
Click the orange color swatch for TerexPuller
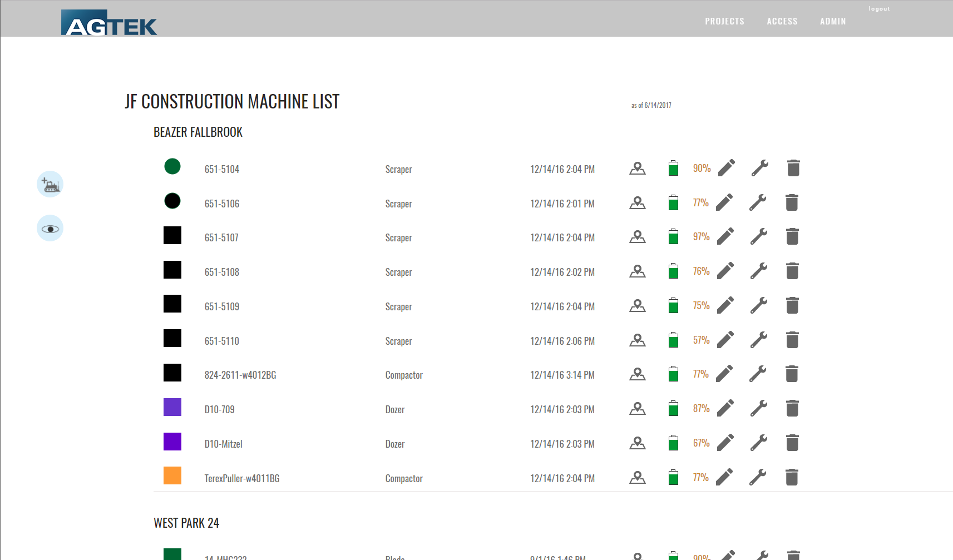click(x=172, y=475)
